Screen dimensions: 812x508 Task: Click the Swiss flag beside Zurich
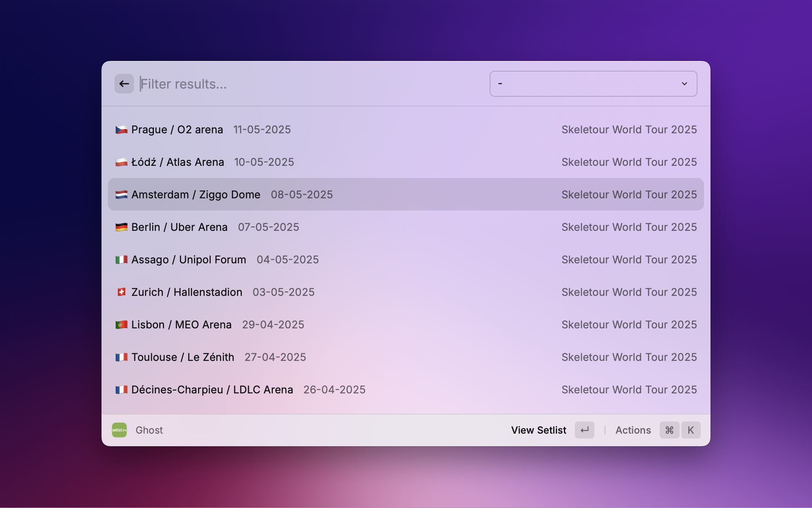tap(121, 292)
